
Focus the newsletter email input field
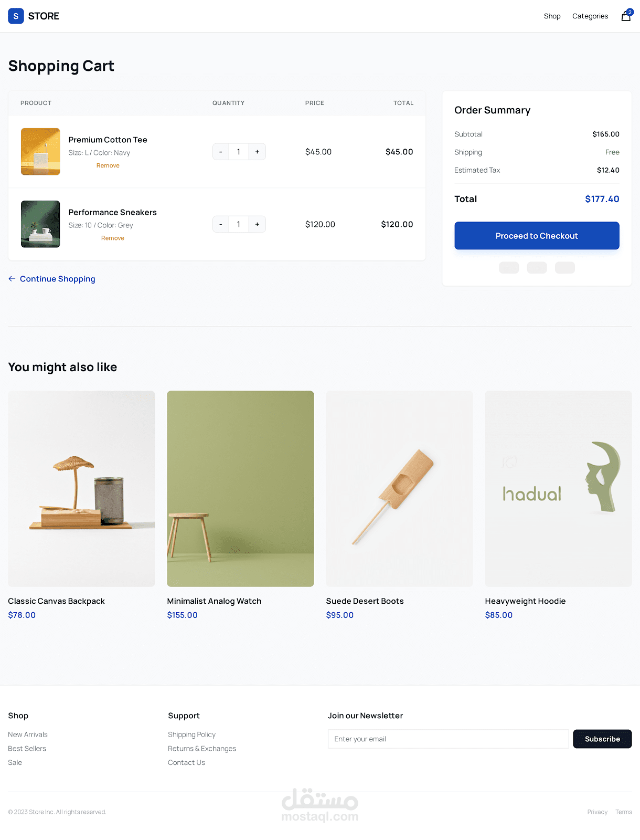pyautogui.click(x=449, y=739)
